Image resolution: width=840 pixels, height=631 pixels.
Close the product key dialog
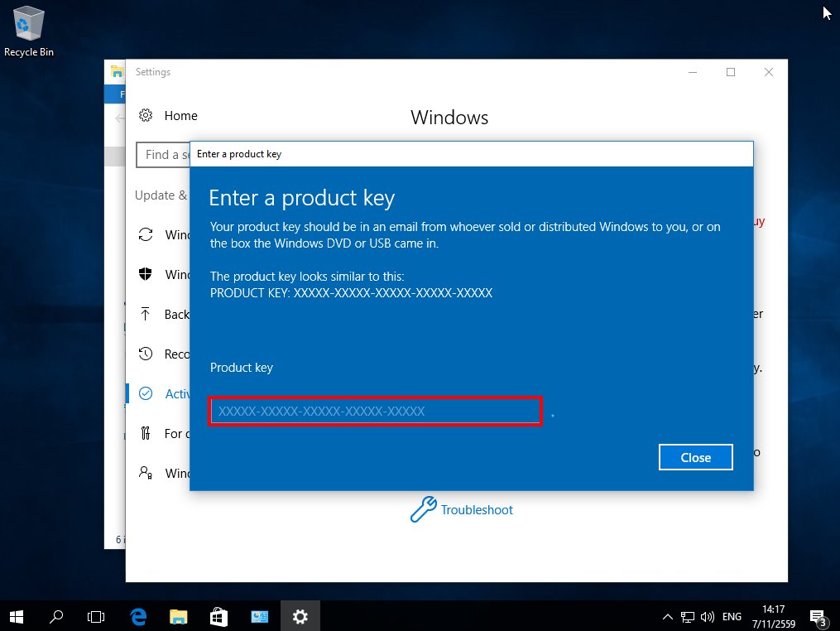695,457
